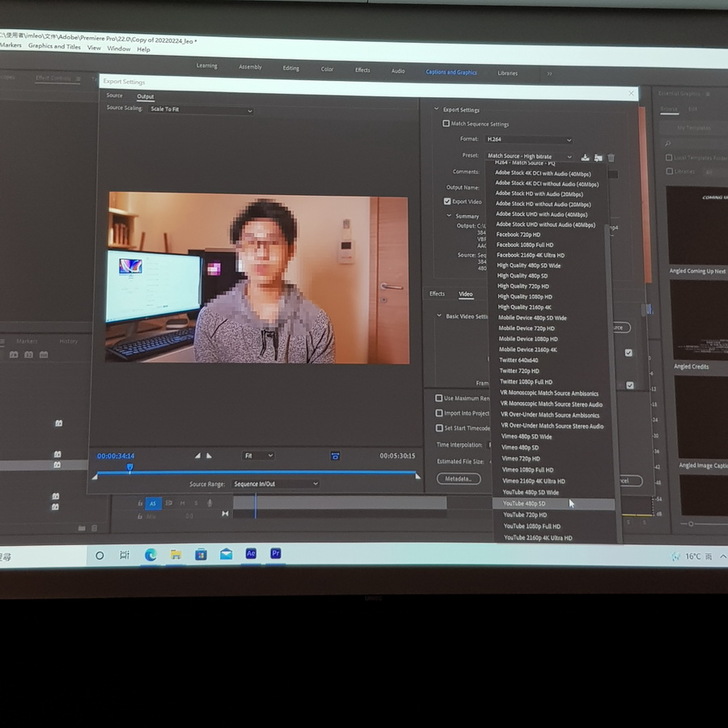The width and height of the screenshot is (728, 728).
Task: Collapse the Basic Video Settings section
Action: click(x=439, y=316)
